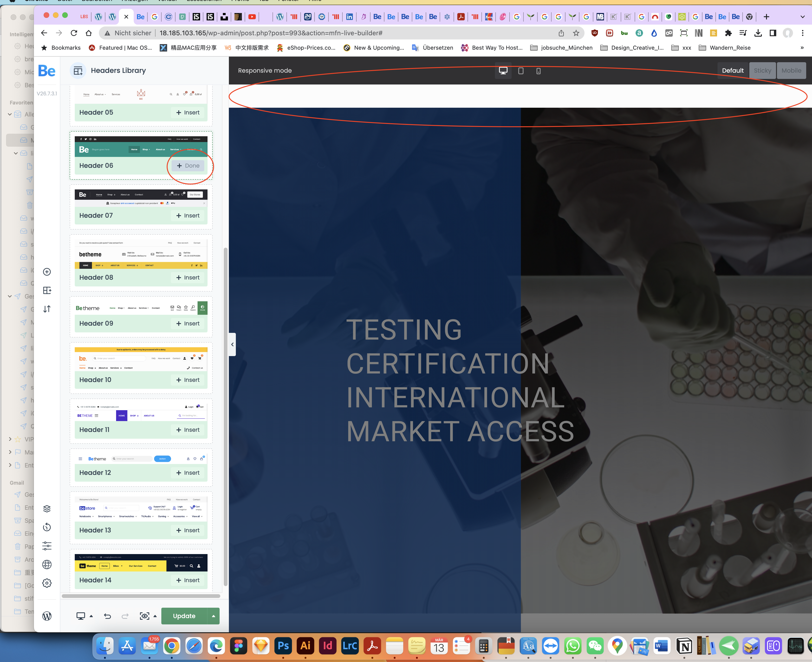Click the headers library vertical scrollbar
The image size is (812, 662).
coord(225,417)
